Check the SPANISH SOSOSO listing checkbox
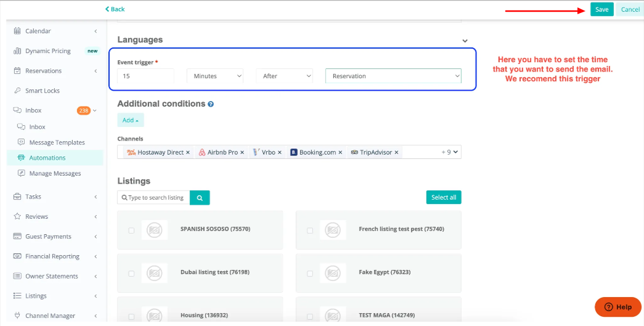The width and height of the screenshot is (644, 326). click(x=131, y=230)
